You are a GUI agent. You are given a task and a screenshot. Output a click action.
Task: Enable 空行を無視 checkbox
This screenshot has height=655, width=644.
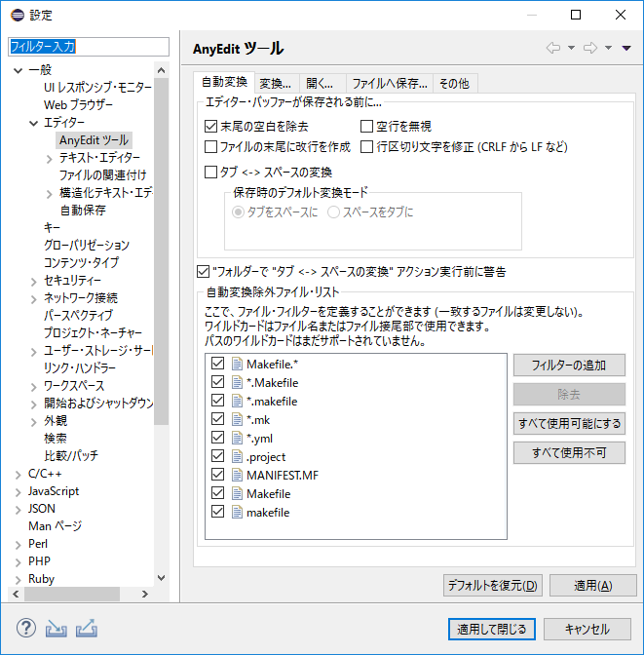(x=366, y=126)
